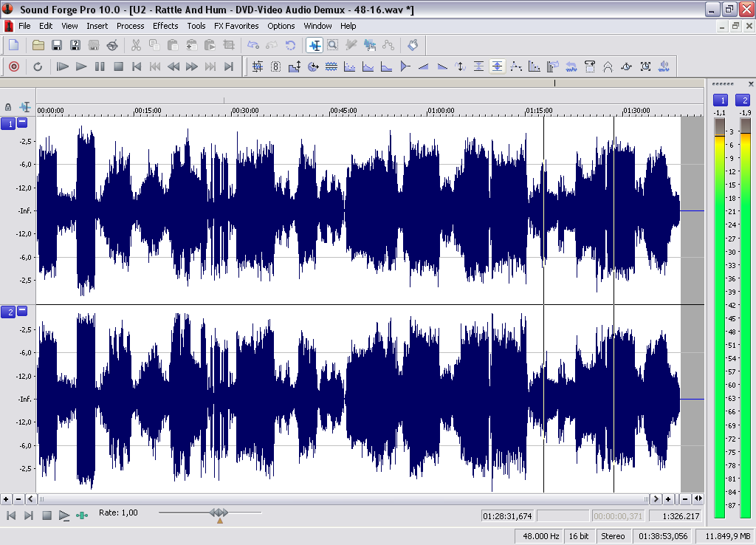756x545 pixels.
Task: Toggle the lock icon above channel 1
Action: pyautogui.click(x=7, y=107)
